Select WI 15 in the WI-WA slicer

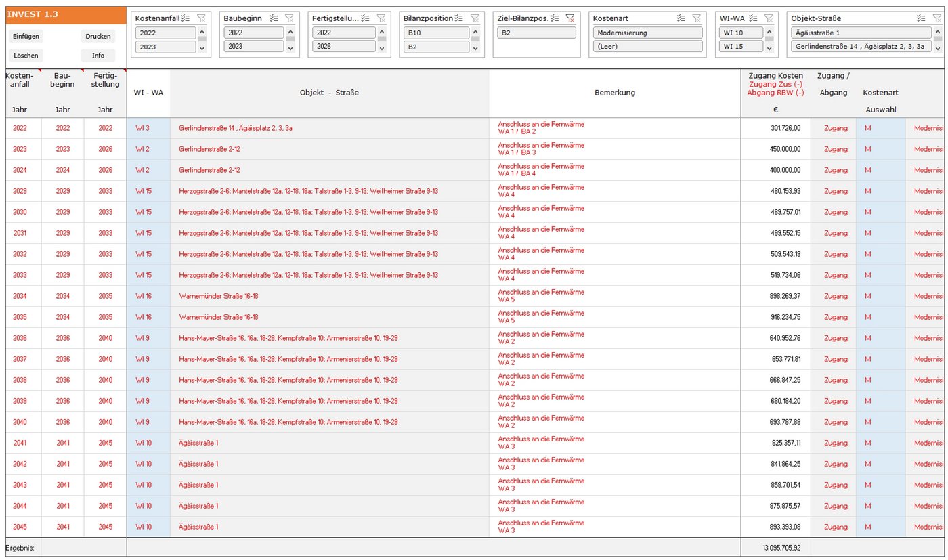[741, 47]
